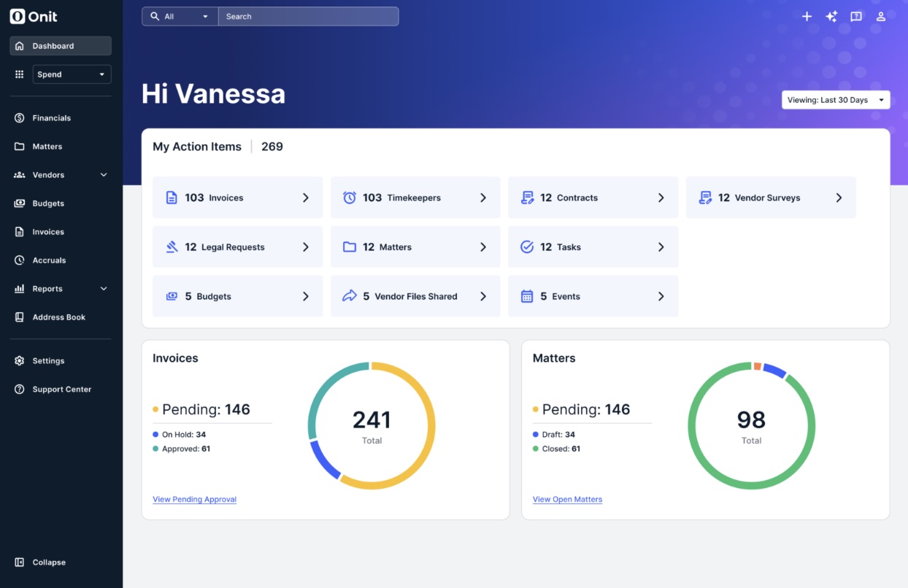Screen dimensions: 908x588
Task: Click into the Search input field
Action: pos(308,17)
